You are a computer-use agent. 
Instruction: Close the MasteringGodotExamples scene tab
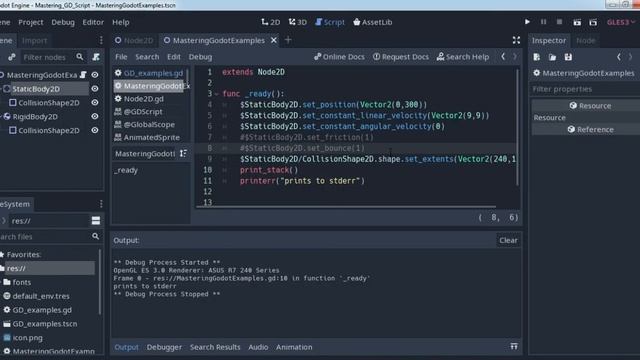(x=274, y=40)
